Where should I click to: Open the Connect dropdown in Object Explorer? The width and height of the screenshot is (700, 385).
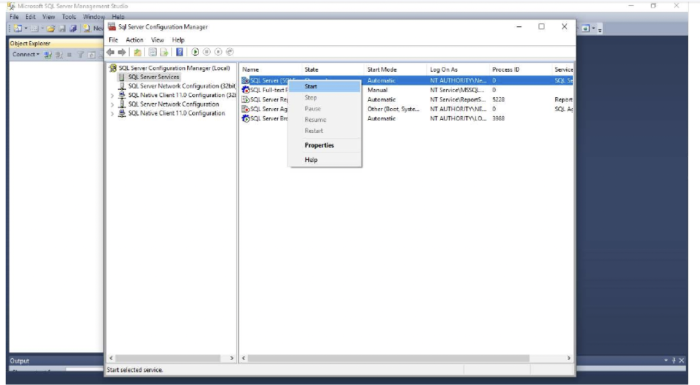(x=26, y=54)
